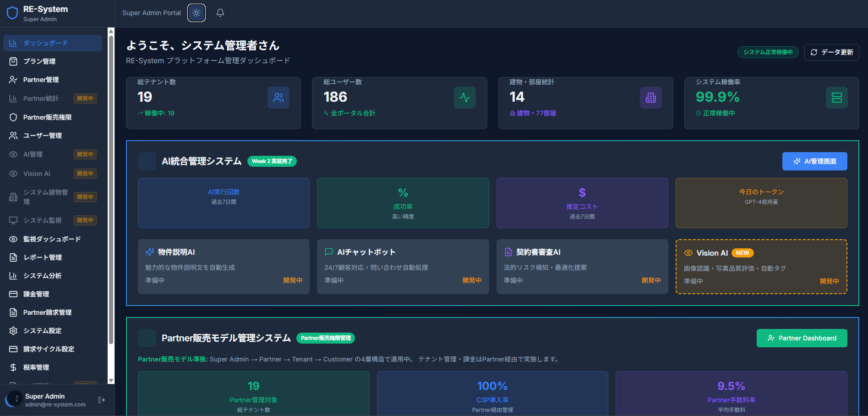Viewport: 868px width, 416px height.
Task: Click the システム正常稼働中 status badge
Action: click(x=768, y=52)
